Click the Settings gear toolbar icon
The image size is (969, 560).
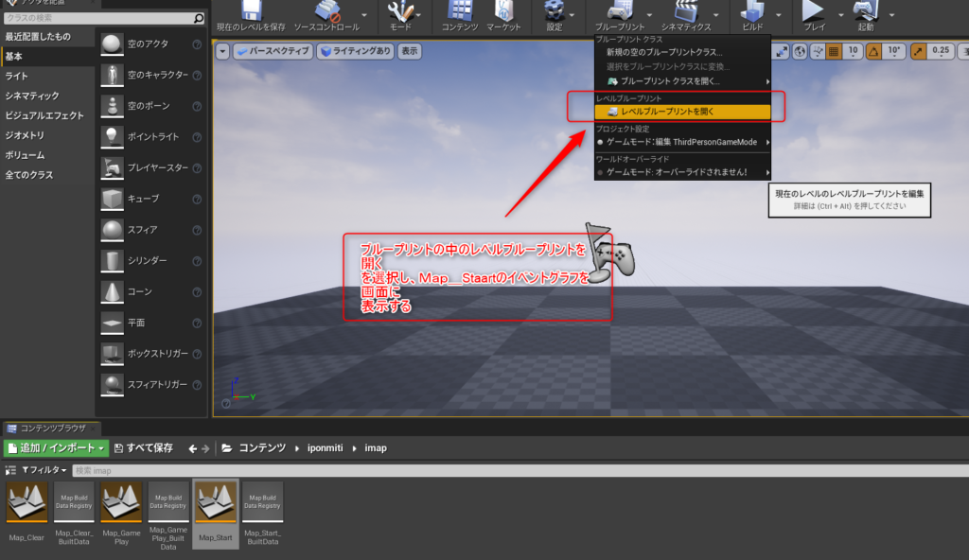coord(555,11)
